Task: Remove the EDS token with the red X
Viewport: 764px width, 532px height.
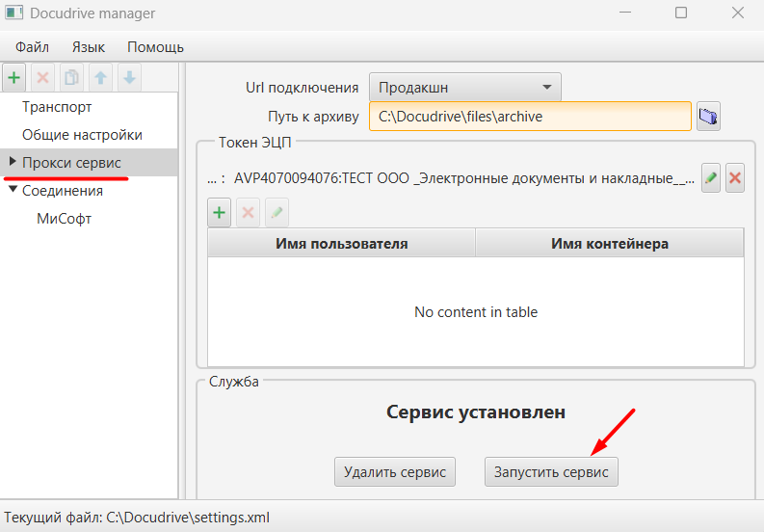Action: (735, 178)
